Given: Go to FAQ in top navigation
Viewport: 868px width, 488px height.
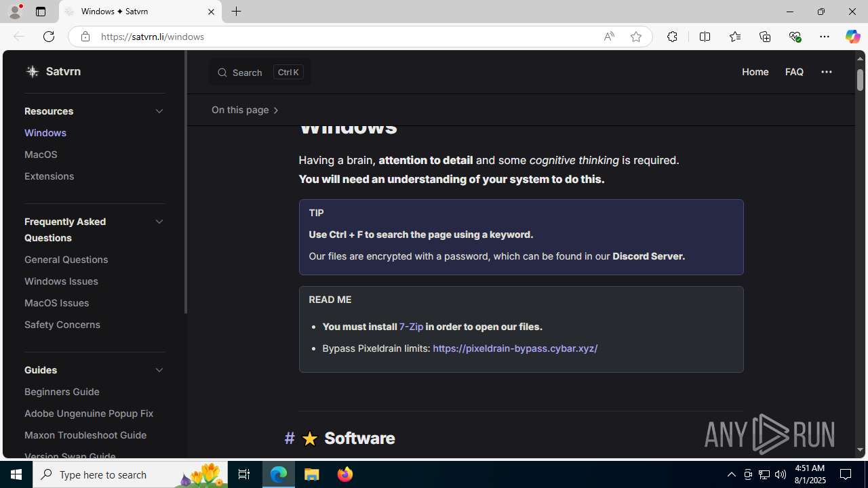Looking at the screenshot, I should 794,72.
